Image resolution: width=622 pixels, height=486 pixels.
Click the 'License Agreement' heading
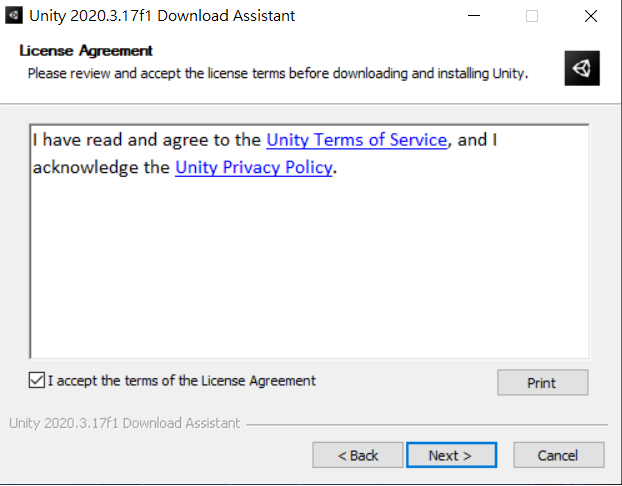coord(86,51)
